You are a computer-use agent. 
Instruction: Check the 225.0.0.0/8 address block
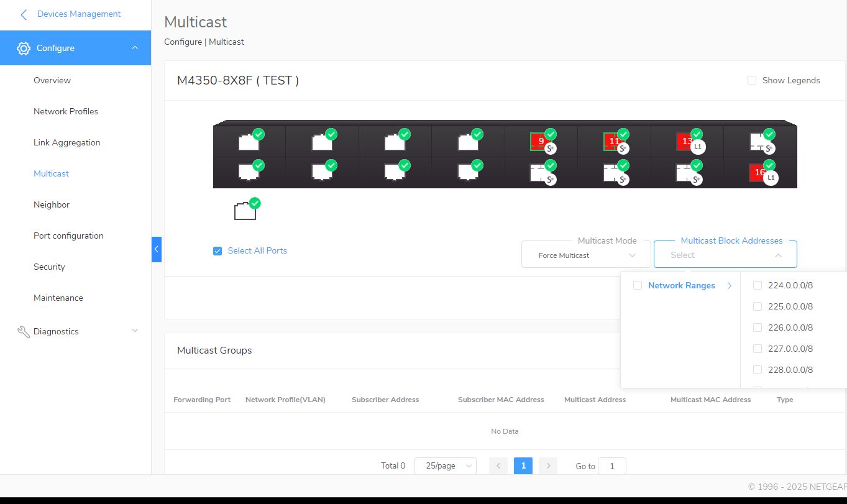pyautogui.click(x=758, y=306)
